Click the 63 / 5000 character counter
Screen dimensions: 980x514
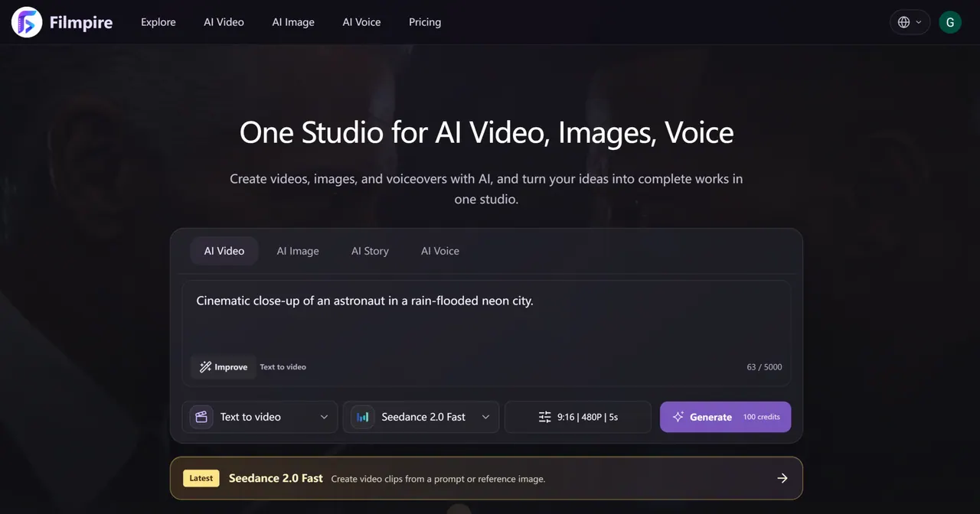coord(764,367)
